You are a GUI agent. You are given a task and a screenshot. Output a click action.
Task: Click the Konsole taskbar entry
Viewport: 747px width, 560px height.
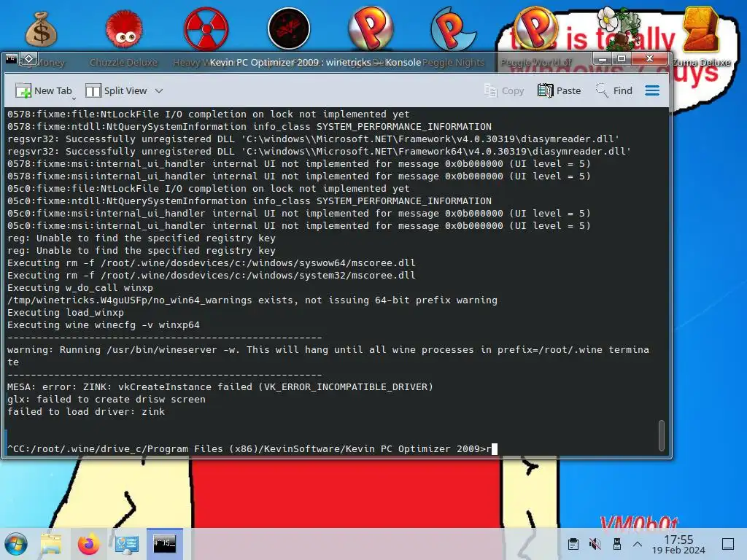pyautogui.click(x=164, y=544)
